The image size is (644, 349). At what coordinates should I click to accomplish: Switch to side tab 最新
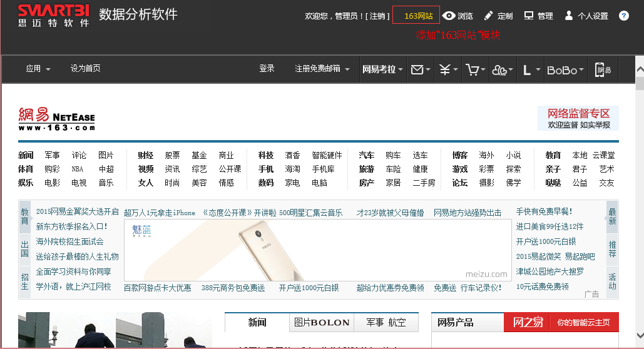pos(612,216)
